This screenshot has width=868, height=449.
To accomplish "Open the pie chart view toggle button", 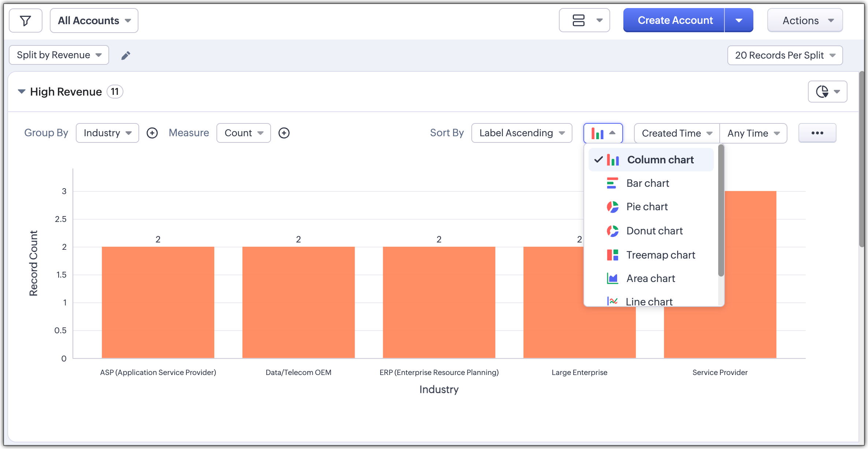I will point(827,92).
